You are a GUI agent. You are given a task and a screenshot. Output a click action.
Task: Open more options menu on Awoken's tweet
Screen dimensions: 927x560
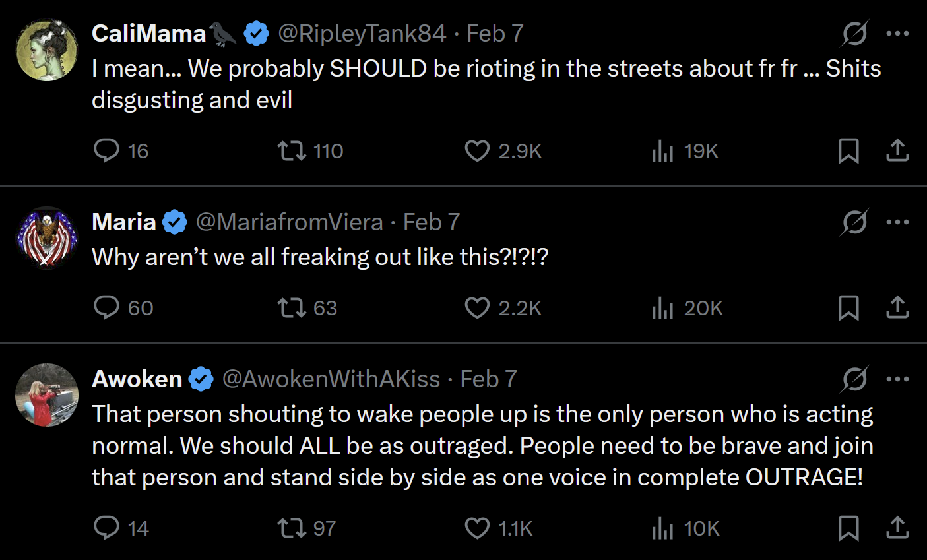897,379
